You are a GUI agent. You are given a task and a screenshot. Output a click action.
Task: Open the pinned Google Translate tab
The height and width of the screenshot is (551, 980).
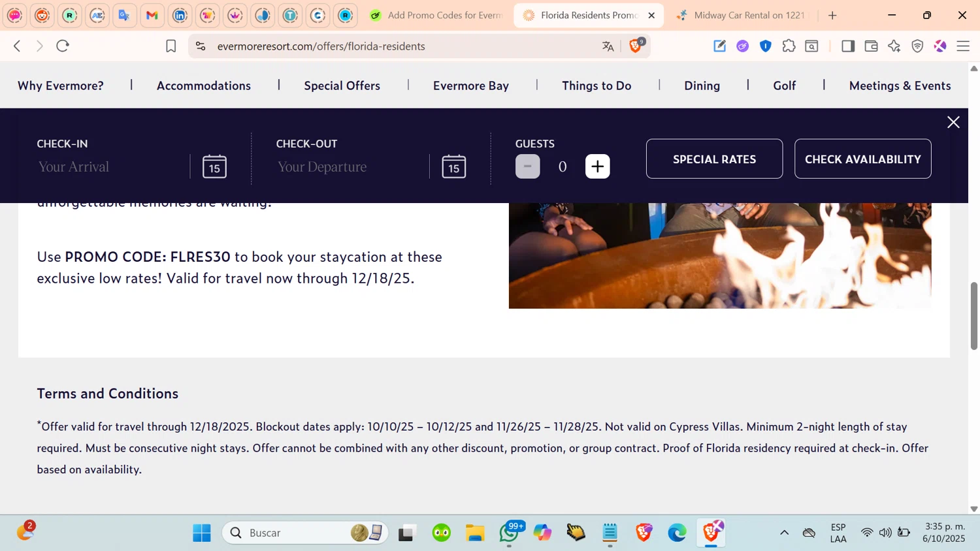click(124, 15)
